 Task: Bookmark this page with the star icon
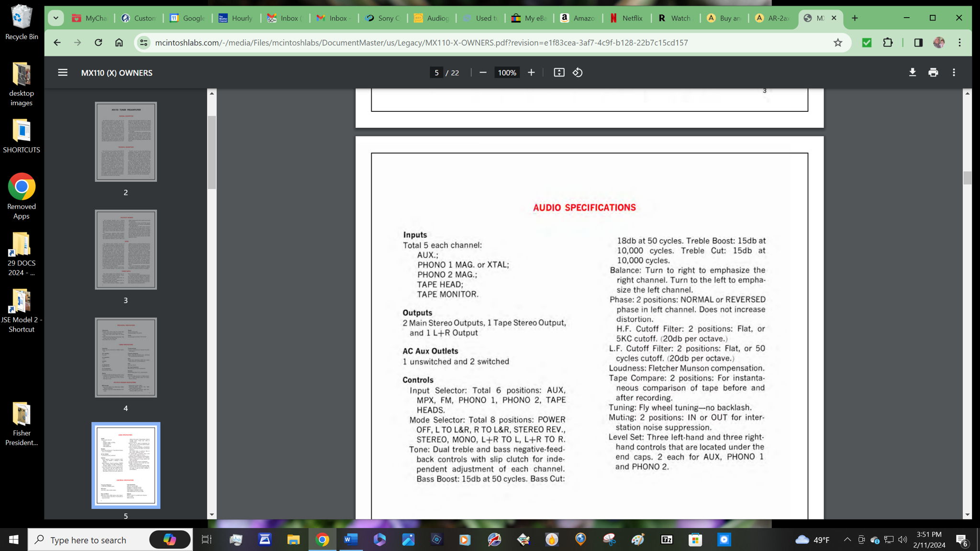point(837,43)
